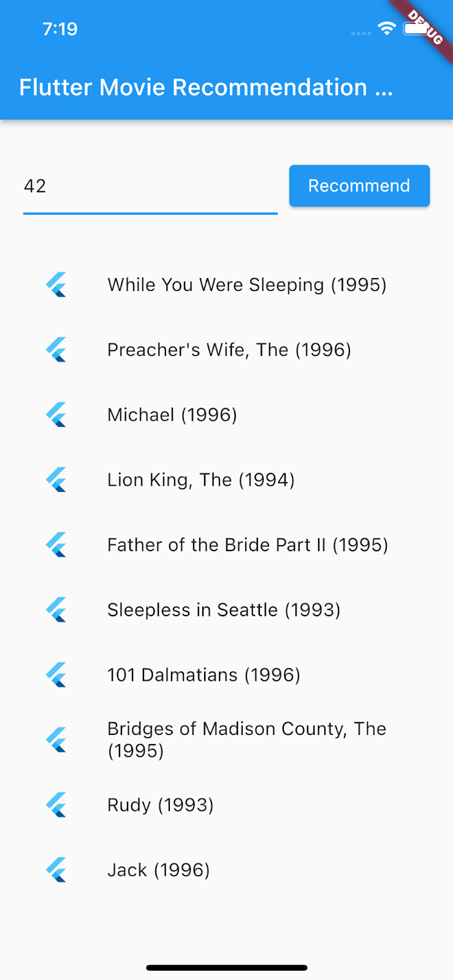The image size is (453, 980).
Task: Focus the user ID field containing 42
Action: click(150, 186)
